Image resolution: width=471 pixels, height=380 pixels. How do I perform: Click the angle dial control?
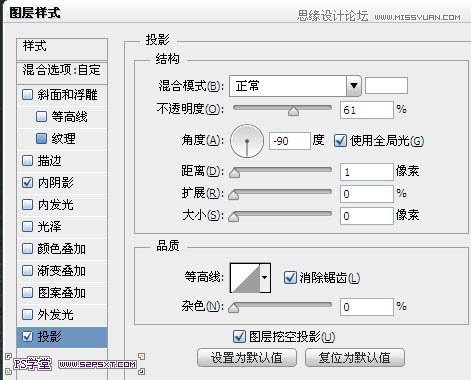[247, 141]
